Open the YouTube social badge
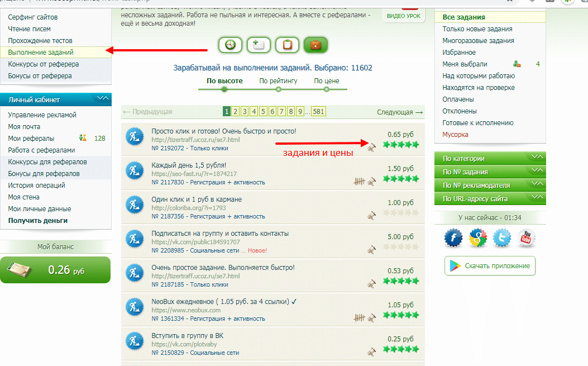The image size is (588, 366). coord(527,237)
